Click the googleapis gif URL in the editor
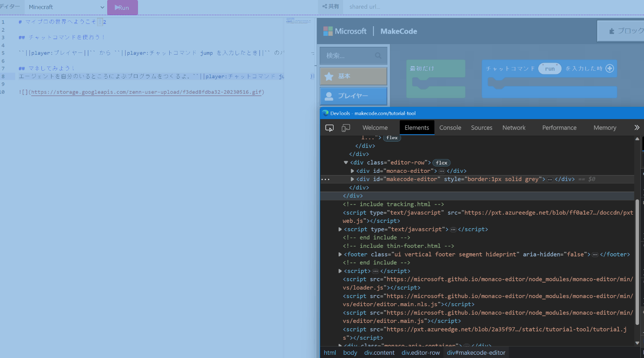The image size is (644, 358). click(147, 92)
